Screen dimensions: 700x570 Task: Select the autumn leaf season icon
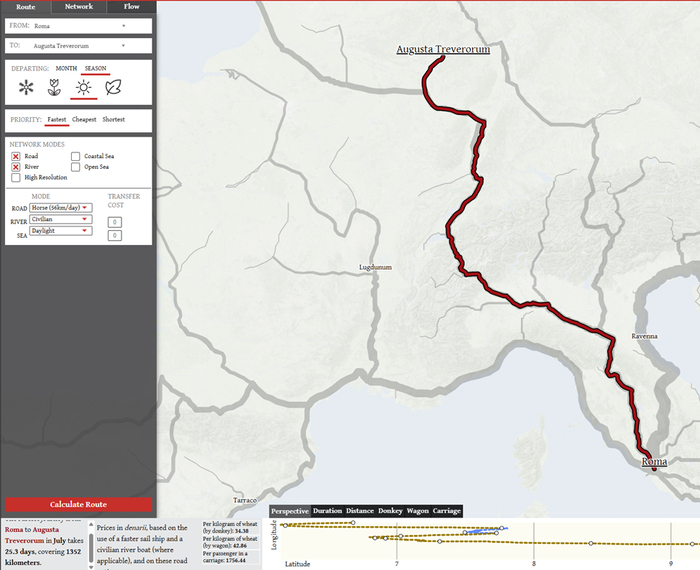[x=114, y=88]
